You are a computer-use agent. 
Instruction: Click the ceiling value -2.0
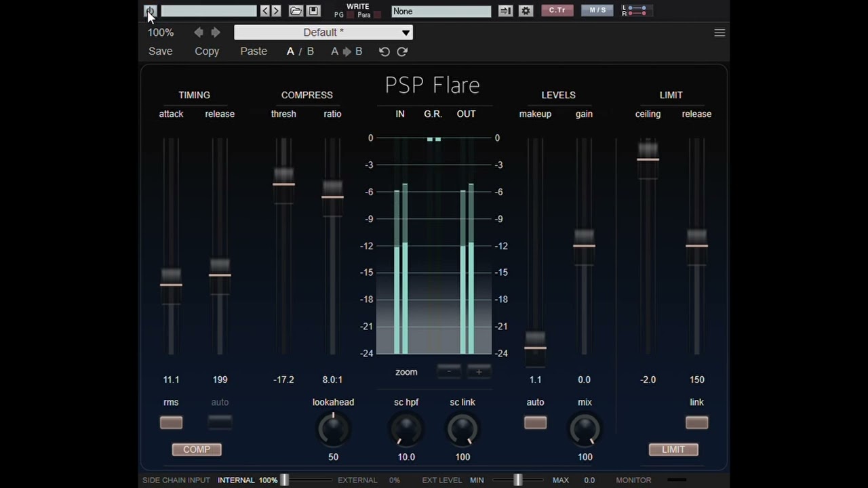648,380
